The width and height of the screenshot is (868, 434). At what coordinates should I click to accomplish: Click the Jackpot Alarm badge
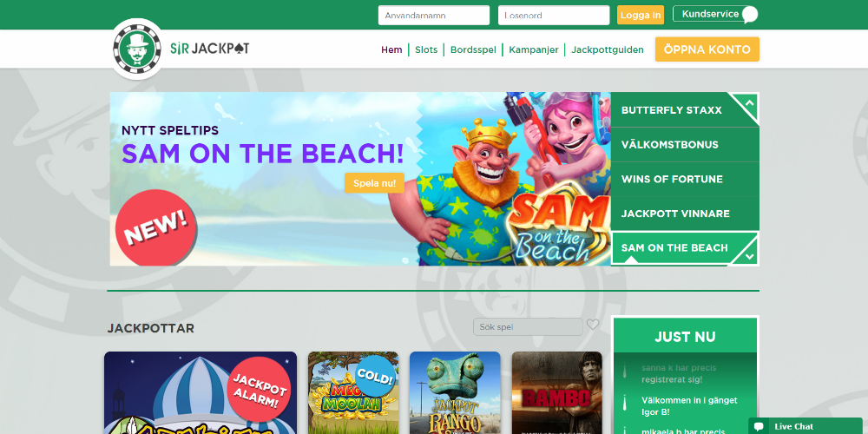(260, 391)
